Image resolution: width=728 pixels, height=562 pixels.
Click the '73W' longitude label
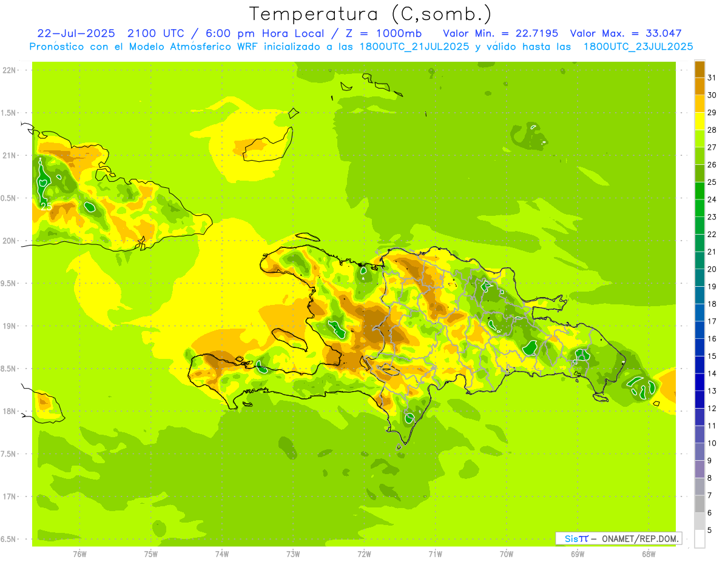click(293, 554)
